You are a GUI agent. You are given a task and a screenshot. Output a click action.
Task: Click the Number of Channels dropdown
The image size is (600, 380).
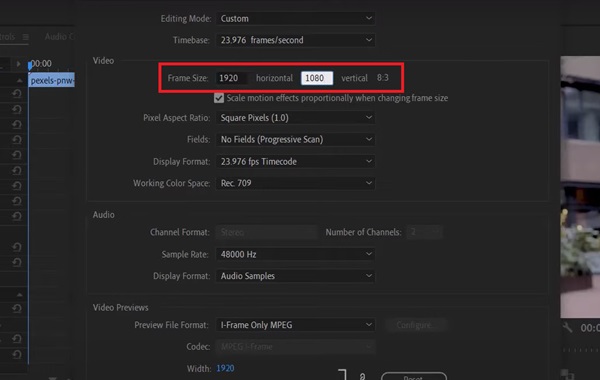[424, 232]
